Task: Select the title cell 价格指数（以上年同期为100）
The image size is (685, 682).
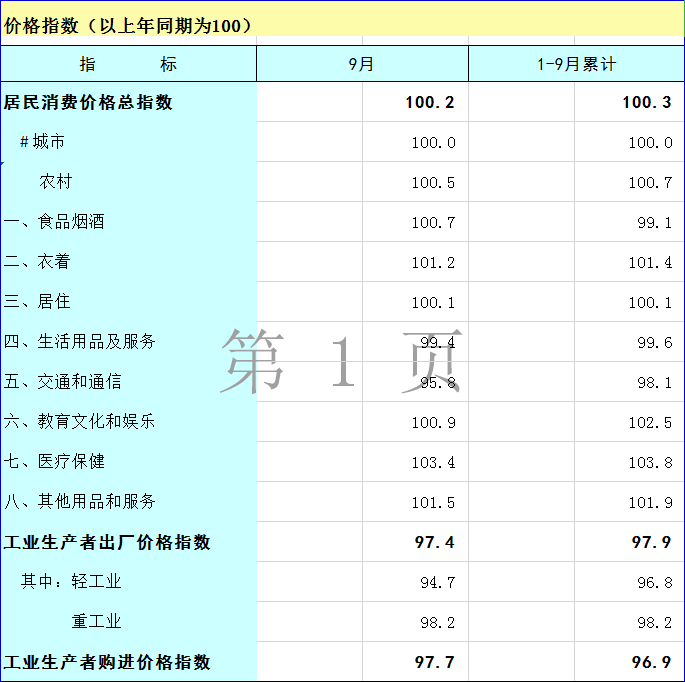Action: click(x=128, y=26)
